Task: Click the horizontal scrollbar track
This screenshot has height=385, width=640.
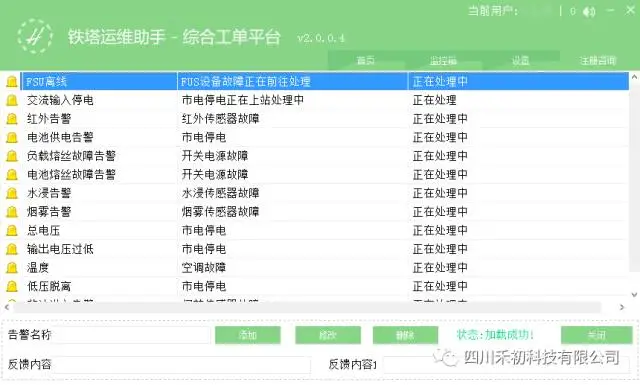Action: coord(307,307)
